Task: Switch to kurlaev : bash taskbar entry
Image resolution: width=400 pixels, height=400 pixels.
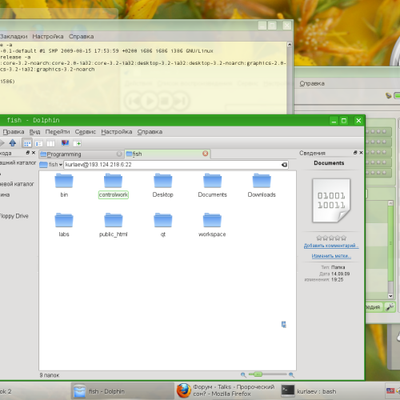Action: pos(330,391)
